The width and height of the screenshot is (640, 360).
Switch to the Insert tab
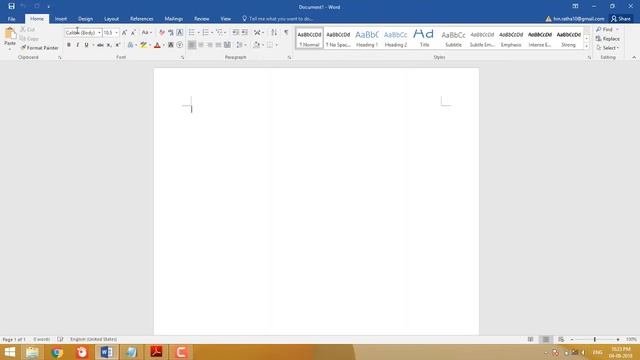coord(61,19)
